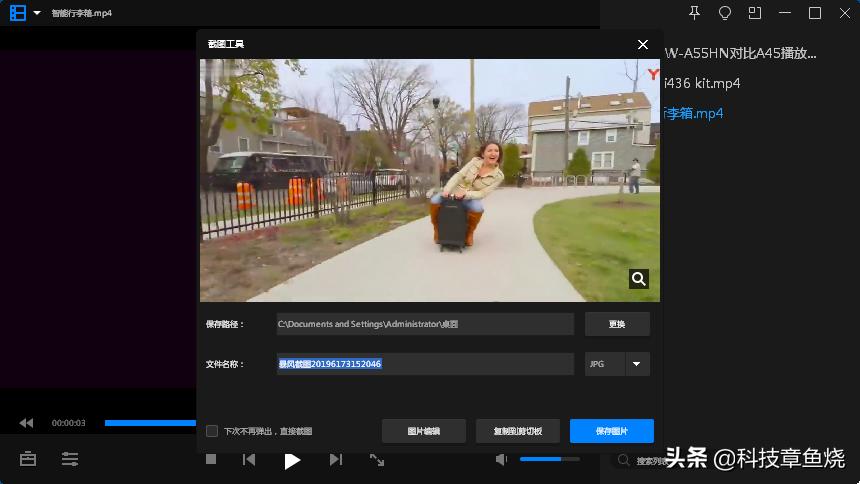Click the lightbulb icon in title bar

tap(725, 13)
